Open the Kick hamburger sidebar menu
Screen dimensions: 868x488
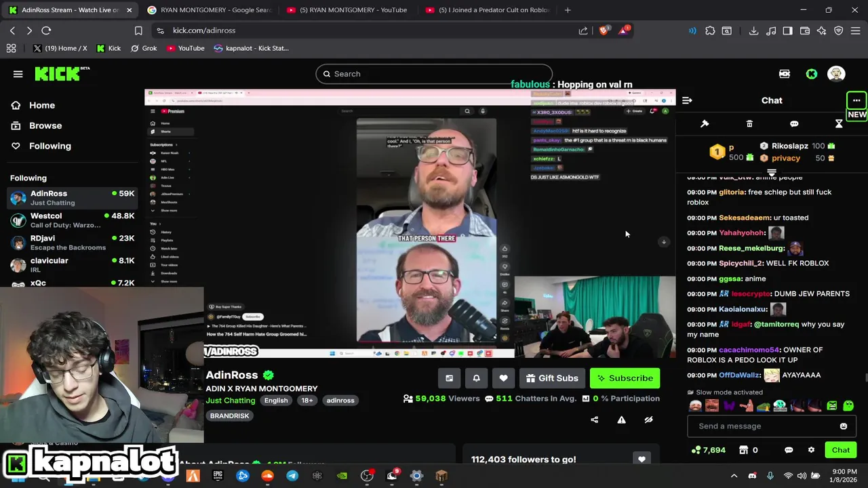click(18, 74)
